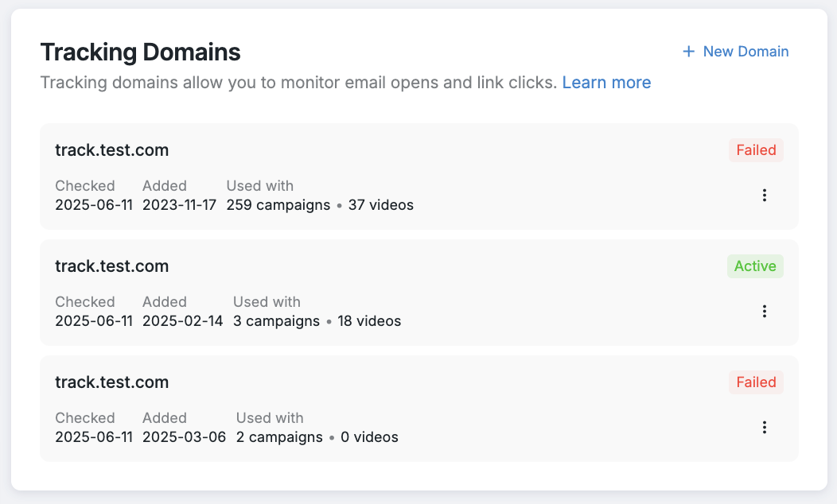Click the 3 campaigns usage text
The width and height of the screenshot is (837, 504).
tap(276, 321)
